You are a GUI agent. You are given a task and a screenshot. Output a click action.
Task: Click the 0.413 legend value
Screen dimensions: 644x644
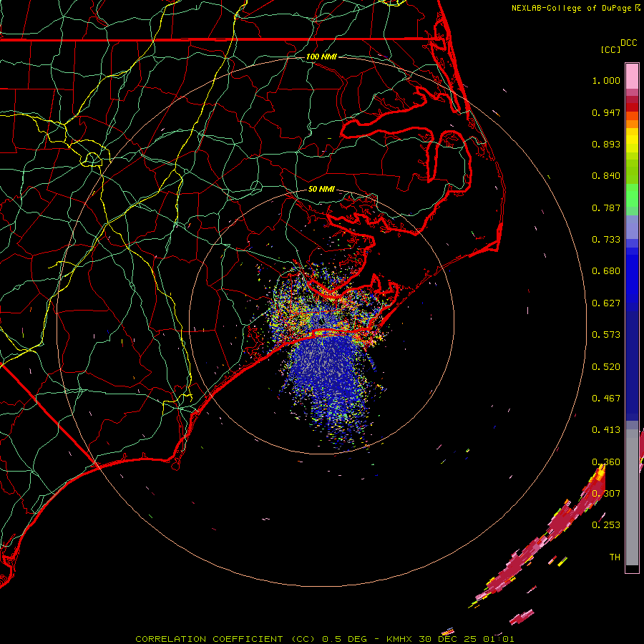point(606,430)
